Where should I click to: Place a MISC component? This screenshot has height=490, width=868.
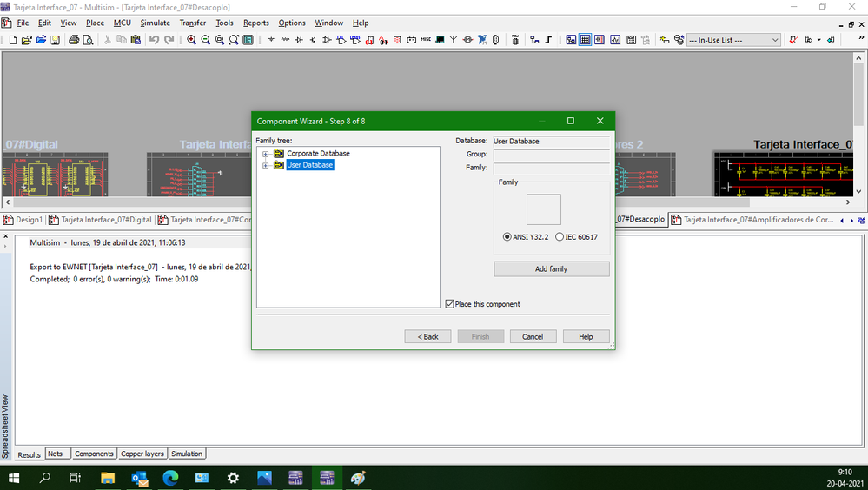426,40
